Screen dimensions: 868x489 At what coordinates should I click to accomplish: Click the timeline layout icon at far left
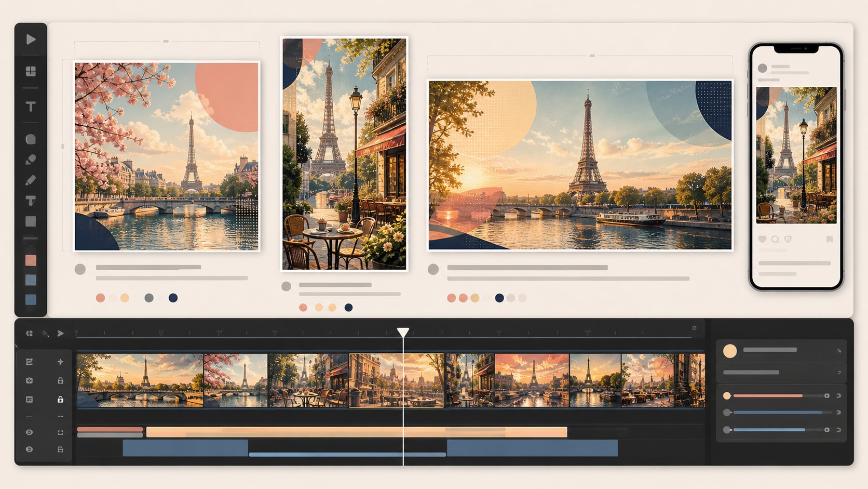point(29,333)
